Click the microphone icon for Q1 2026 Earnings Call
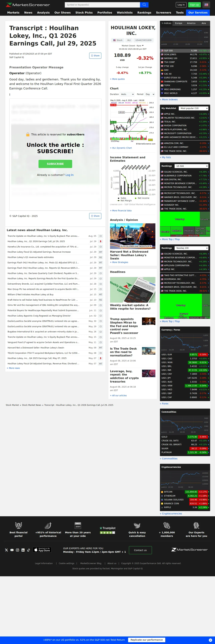 tap(101, 241)
